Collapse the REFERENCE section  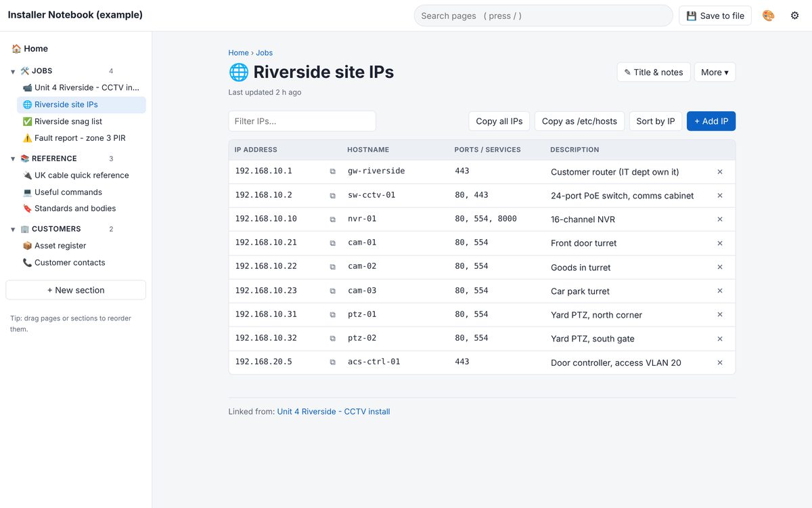click(13, 159)
